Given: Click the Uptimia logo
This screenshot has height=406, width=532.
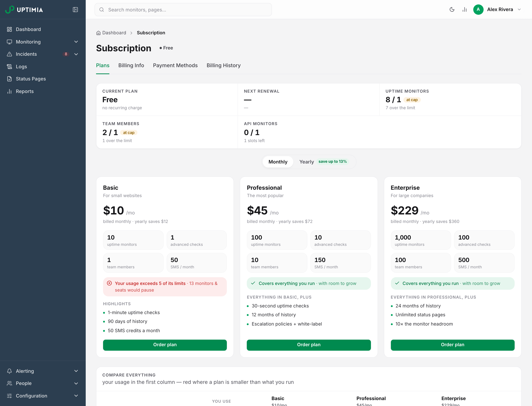Looking at the screenshot, I should pyautogui.click(x=24, y=9).
